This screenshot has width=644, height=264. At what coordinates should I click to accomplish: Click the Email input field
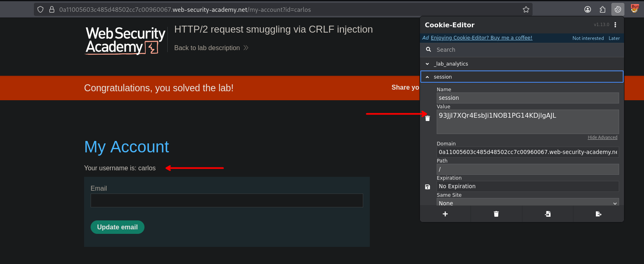[227, 200]
